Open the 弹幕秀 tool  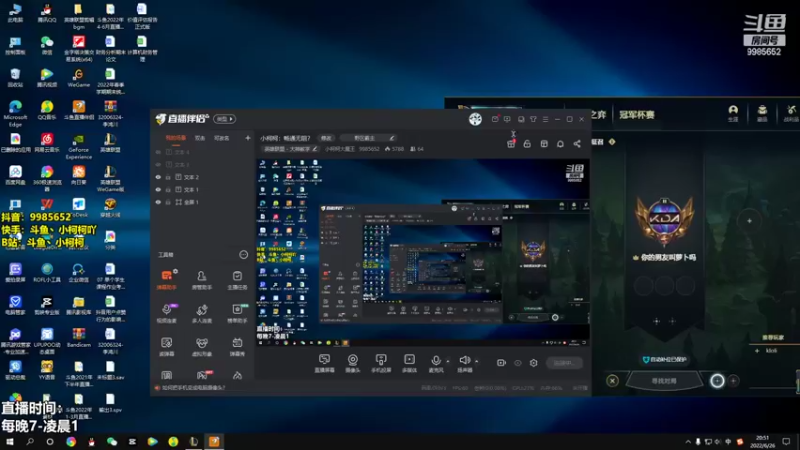[x=237, y=346]
